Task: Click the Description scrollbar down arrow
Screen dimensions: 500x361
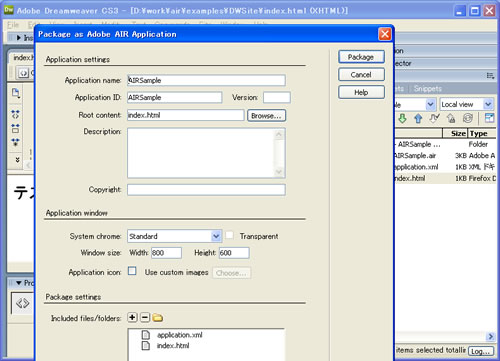Action: click(279, 172)
